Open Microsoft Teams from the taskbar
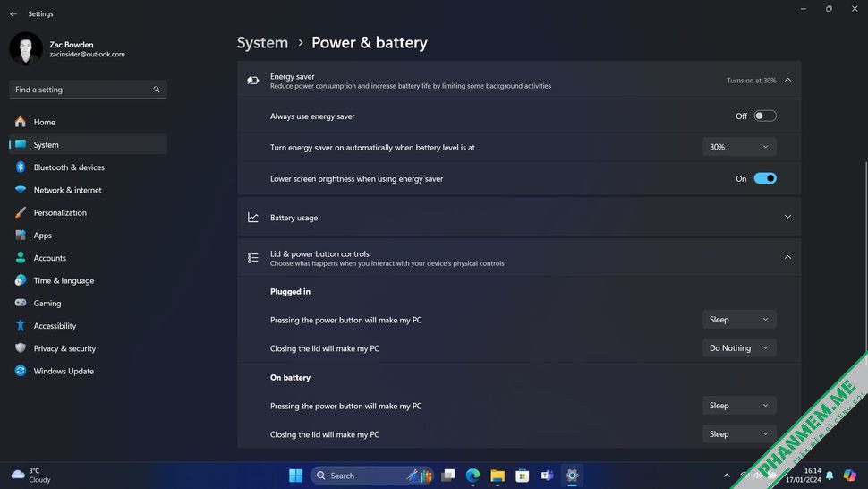Image resolution: width=868 pixels, height=489 pixels. coord(547,476)
